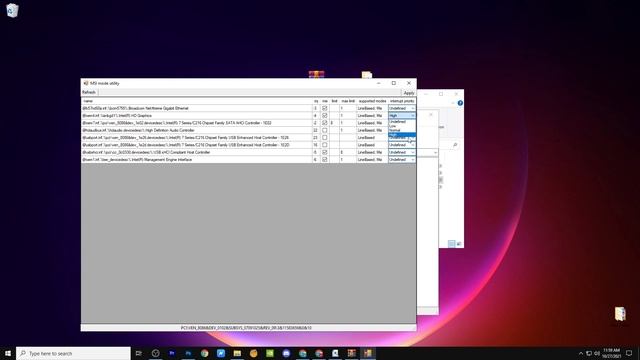Enable msi for USB Enhanced Host Controller 1E2D
Viewport: 640px width, 360px height.
point(324,145)
